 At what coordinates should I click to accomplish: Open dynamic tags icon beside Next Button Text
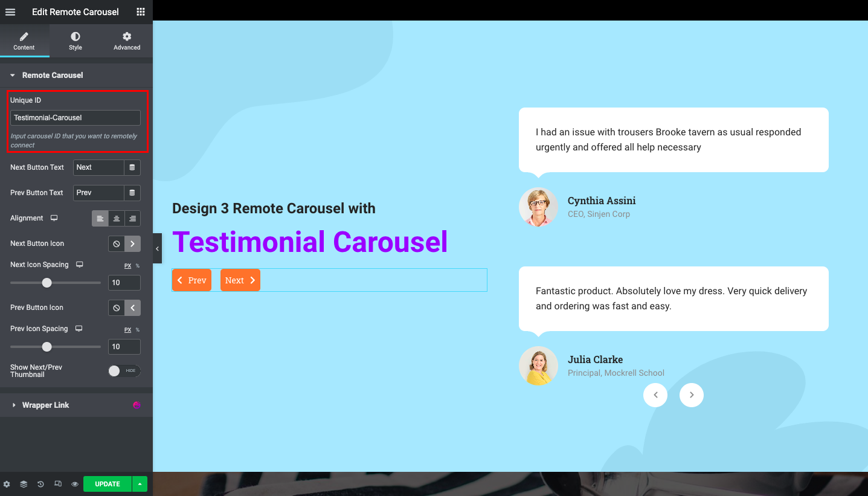click(x=132, y=167)
